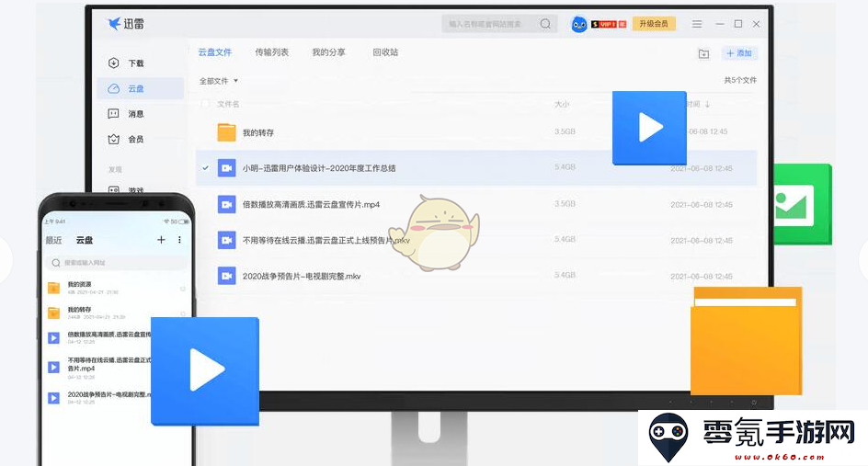Click 5.4GB size of 2020战争预告片 row
Screen dimensions: 868x466
[x=565, y=275]
